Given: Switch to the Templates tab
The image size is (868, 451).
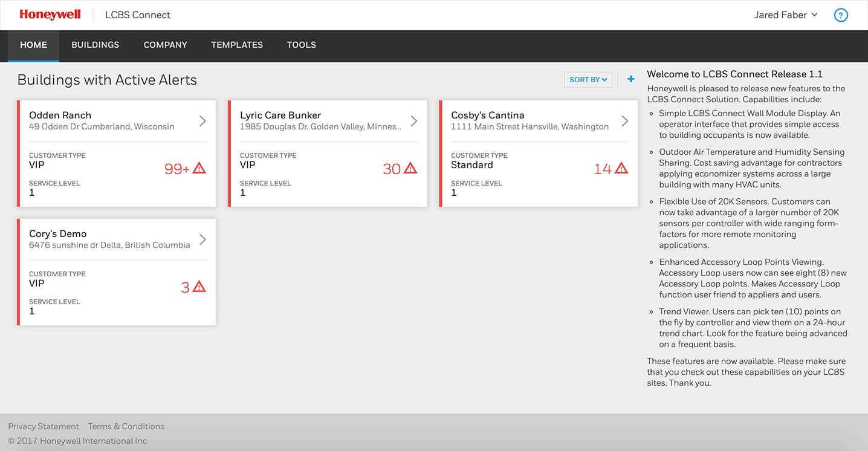Looking at the screenshot, I should tap(237, 45).
